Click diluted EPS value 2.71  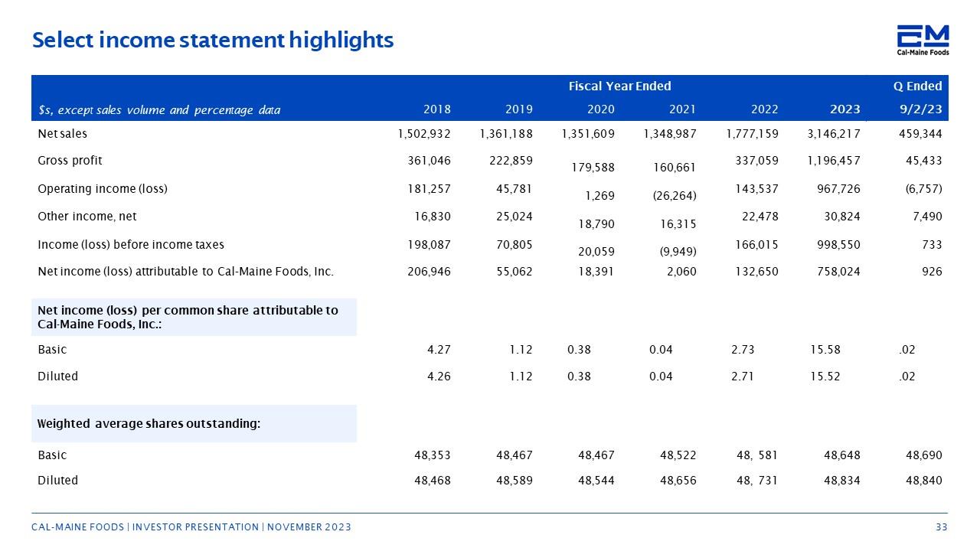[x=743, y=377]
